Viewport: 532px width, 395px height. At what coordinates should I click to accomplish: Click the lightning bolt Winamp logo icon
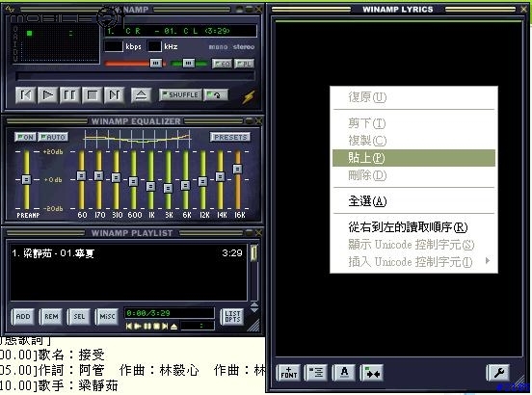pyautogui.click(x=249, y=96)
